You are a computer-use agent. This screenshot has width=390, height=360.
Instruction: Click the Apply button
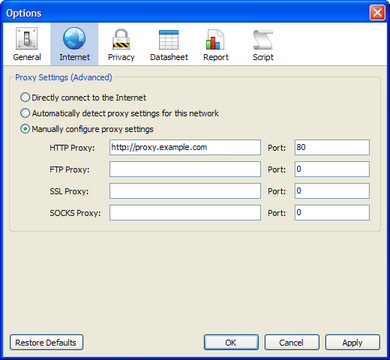pos(352,342)
